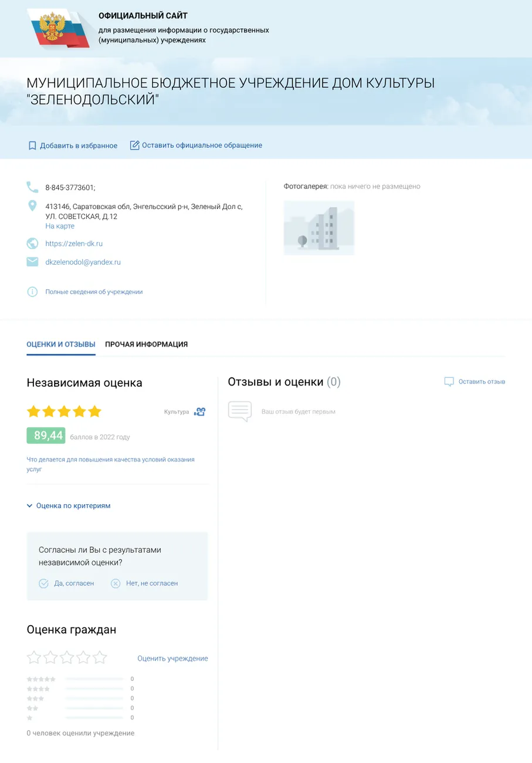Open the zelen-dk.ru website link
This screenshot has height=763, width=532.
point(74,244)
